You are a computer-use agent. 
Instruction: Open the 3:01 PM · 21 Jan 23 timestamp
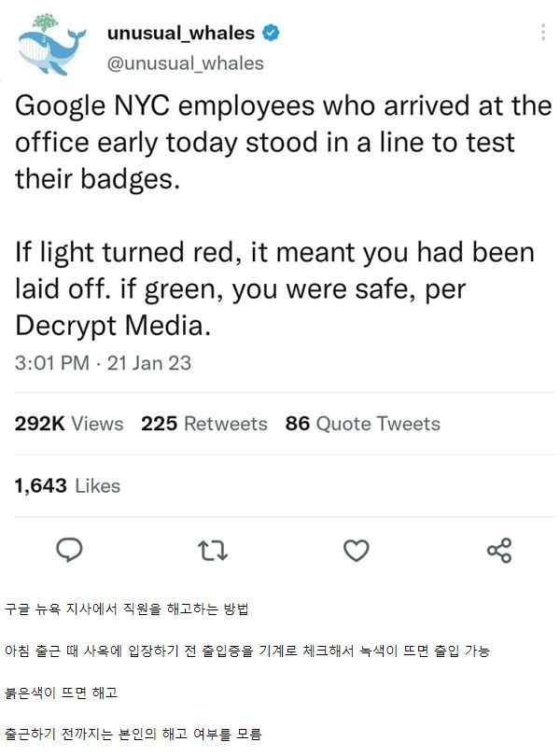point(103,362)
